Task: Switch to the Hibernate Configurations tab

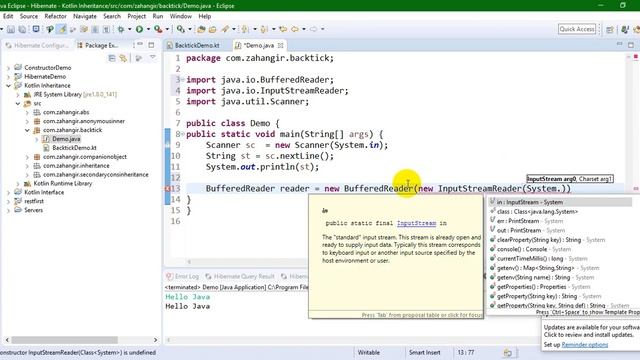Action: pos(38,45)
